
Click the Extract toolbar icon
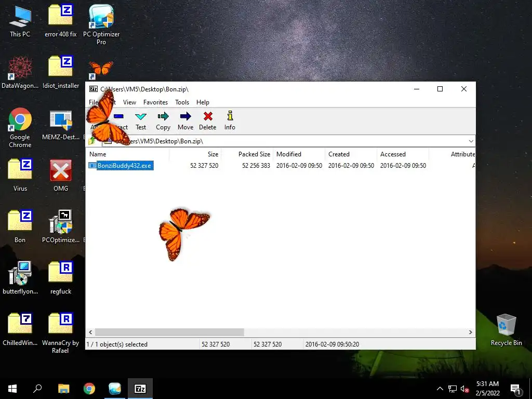tap(119, 121)
